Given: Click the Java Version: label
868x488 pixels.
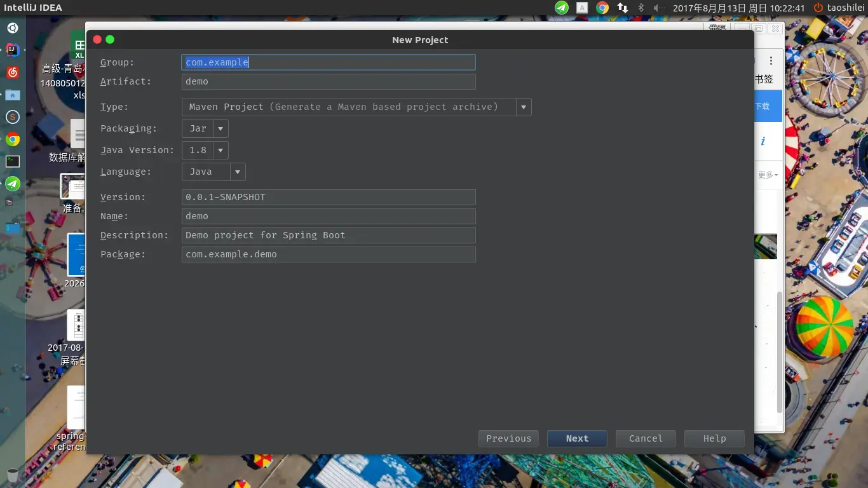Looking at the screenshot, I should click(x=137, y=150).
